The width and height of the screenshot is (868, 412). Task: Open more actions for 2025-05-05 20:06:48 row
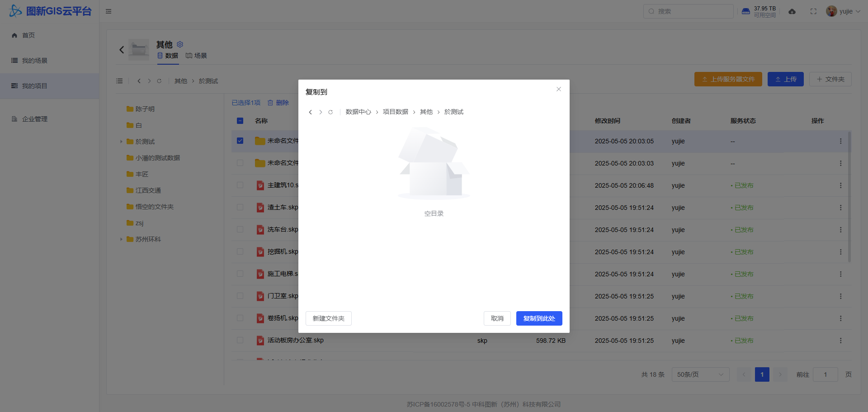point(841,185)
